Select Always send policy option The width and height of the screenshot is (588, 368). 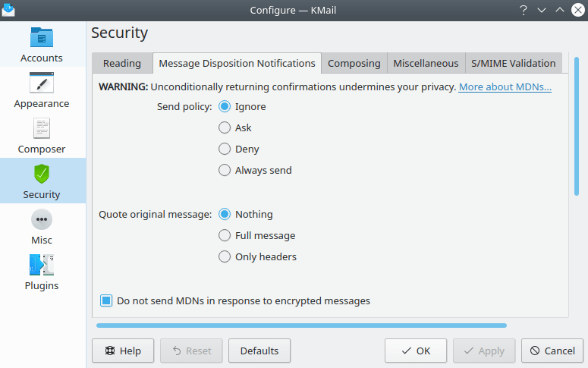pos(225,171)
